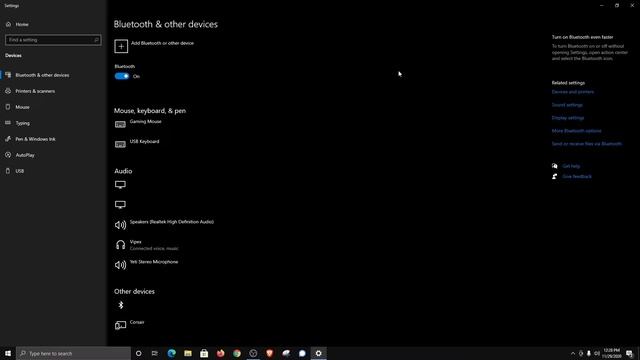The image size is (640, 360).
Task: Open the Sound settings link
Action: point(567,105)
